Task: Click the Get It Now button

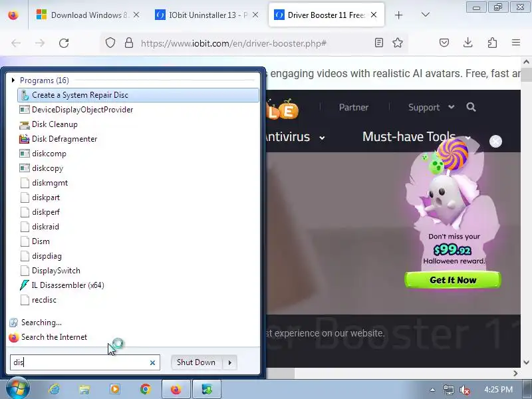Action: click(453, 280)
